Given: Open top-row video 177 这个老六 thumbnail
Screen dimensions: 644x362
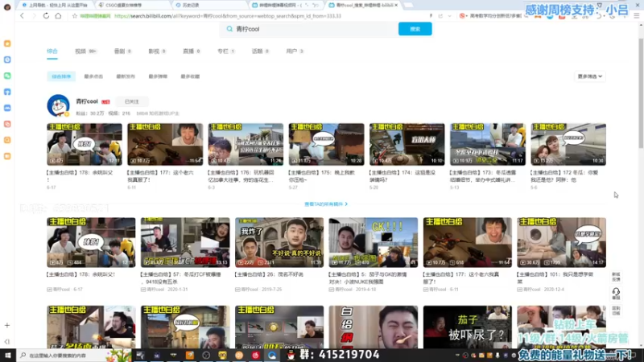Looking at the screenshot, I should [165, 145].
